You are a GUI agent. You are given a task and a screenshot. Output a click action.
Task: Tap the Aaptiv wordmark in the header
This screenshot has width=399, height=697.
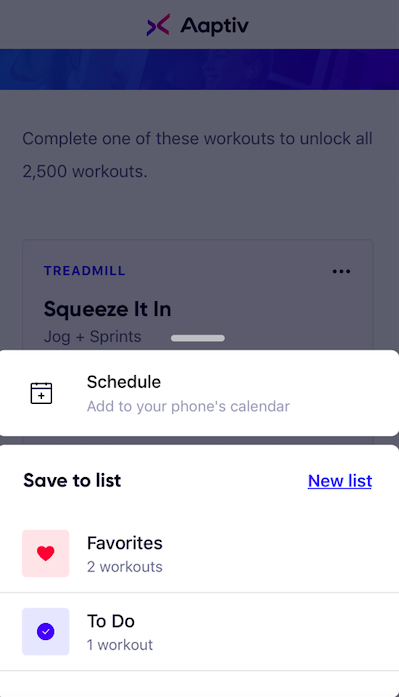tap(214, 26)
